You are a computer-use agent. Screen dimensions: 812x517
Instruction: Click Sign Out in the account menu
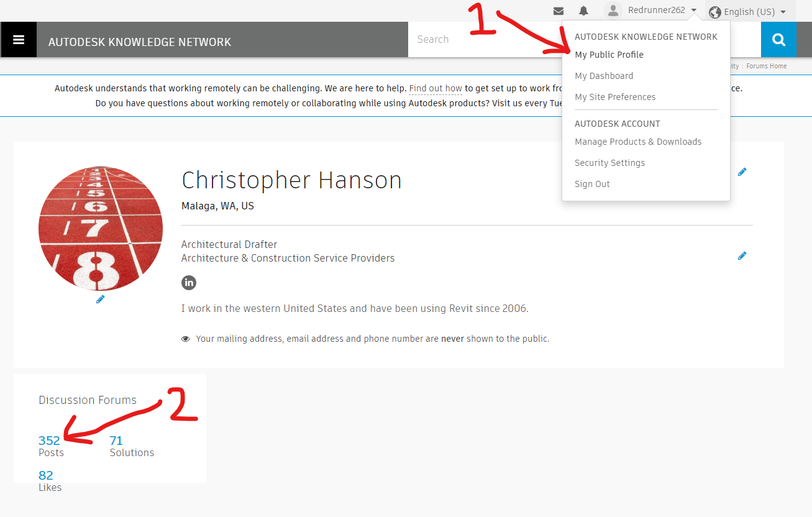pos(592,184)
